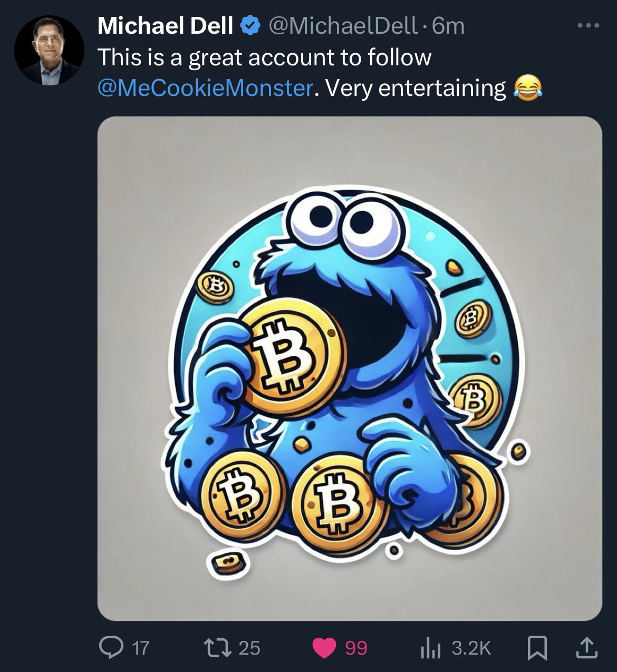This screenshot has height=672, width=617.
Task: Open the three-dot more options menu
Action: pos(588,25)
